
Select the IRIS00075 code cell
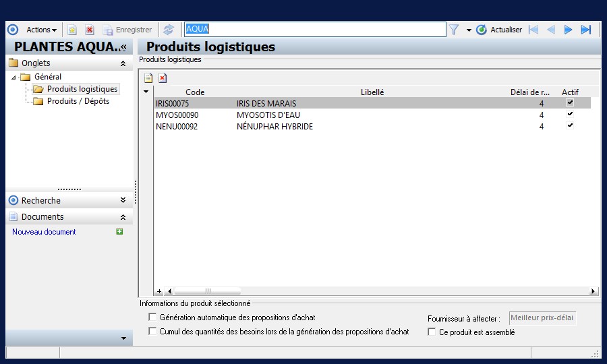pos(172,104)
